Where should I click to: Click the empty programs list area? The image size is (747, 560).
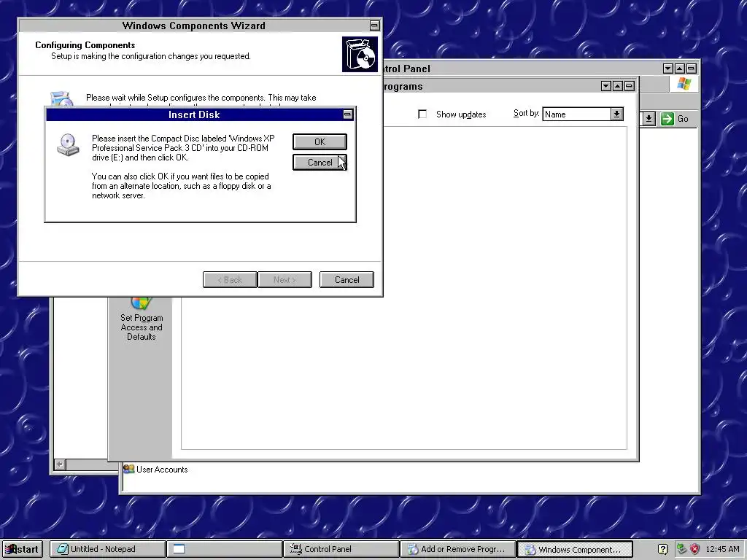click(404, 288)
